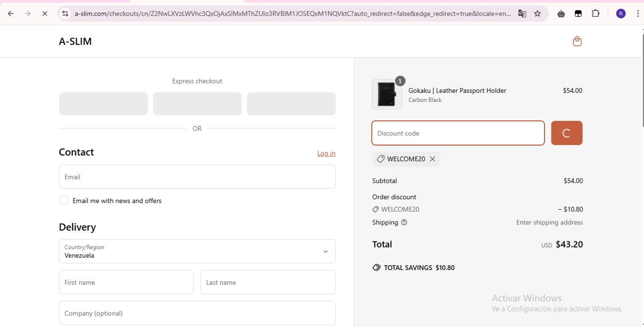Open the Extensions puzzle menu
Viewport: 644px width, 327px height.
point(595,14)
